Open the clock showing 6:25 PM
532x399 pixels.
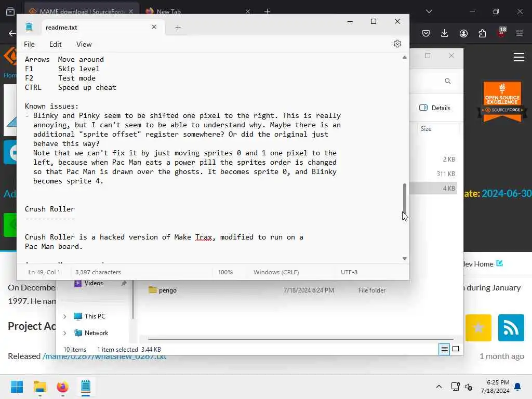point(495,387)
